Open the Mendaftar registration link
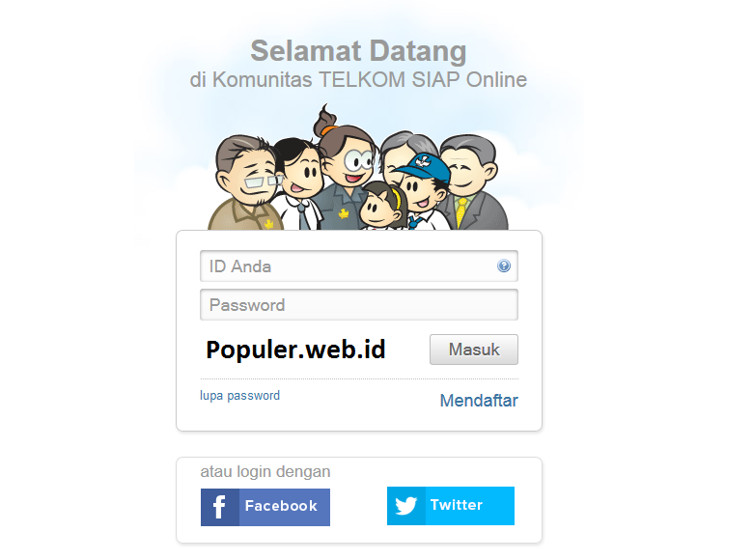The width and height of the screenshot is (753, 560). pyautogui.click(x=479, y=400)
